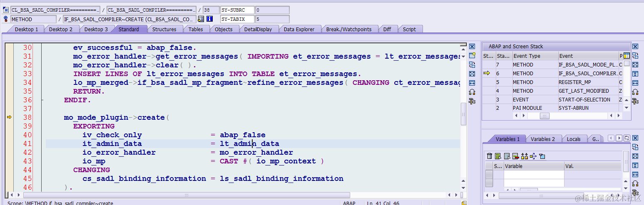Open the DetailDisplay tab
This screenshot has width=644, height=205.
click(258, 29)
